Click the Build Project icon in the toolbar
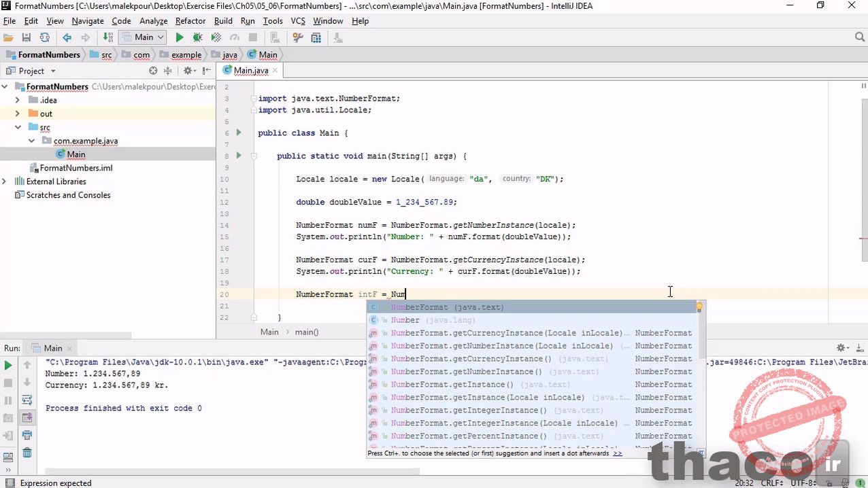Viewport: 868px width, 488px height. 107,38
